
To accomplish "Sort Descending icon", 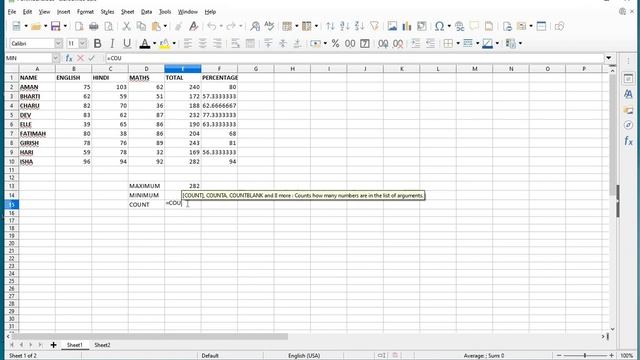I will click(360, 27).
